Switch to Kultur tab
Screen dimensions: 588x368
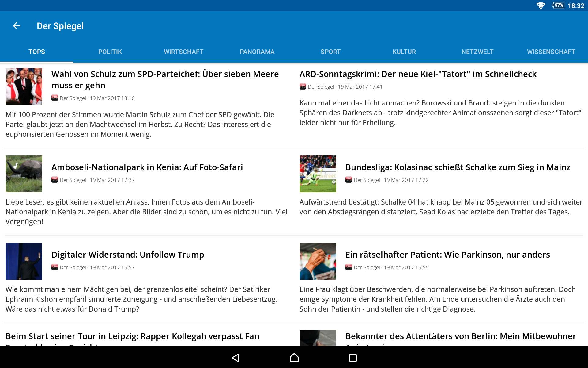404,52
